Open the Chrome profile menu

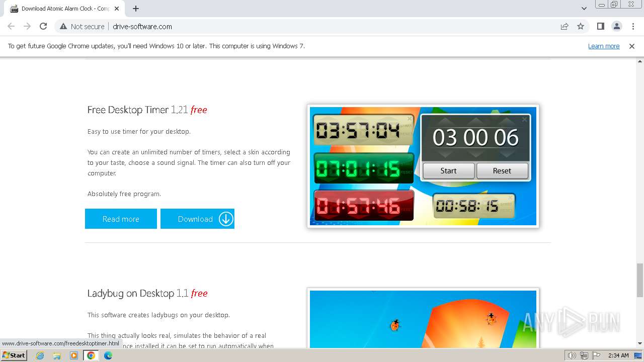616,26
